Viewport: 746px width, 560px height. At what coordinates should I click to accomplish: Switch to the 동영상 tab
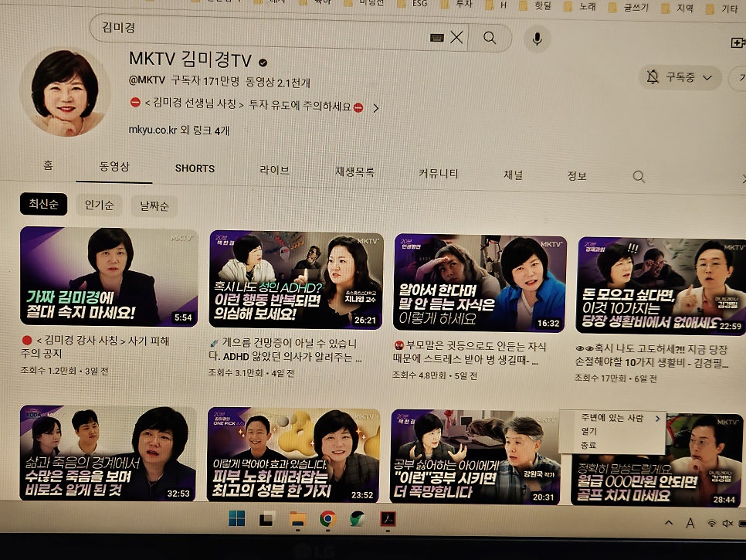click(114, 167)
